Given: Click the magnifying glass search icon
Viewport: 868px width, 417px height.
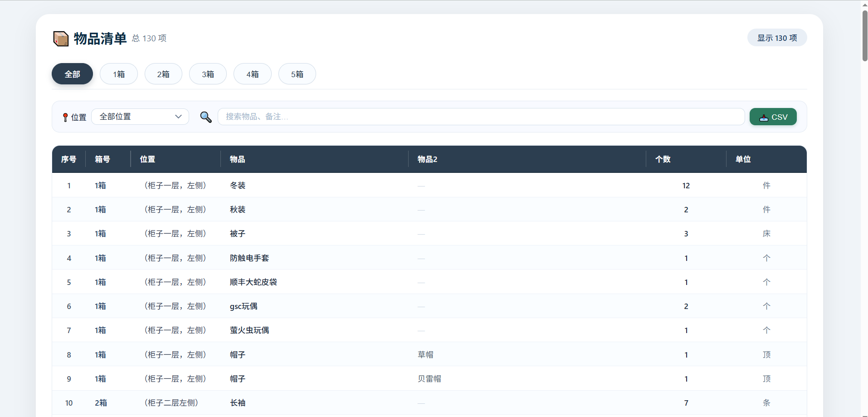Looking at the screenshot, I should tap(206, 117).
